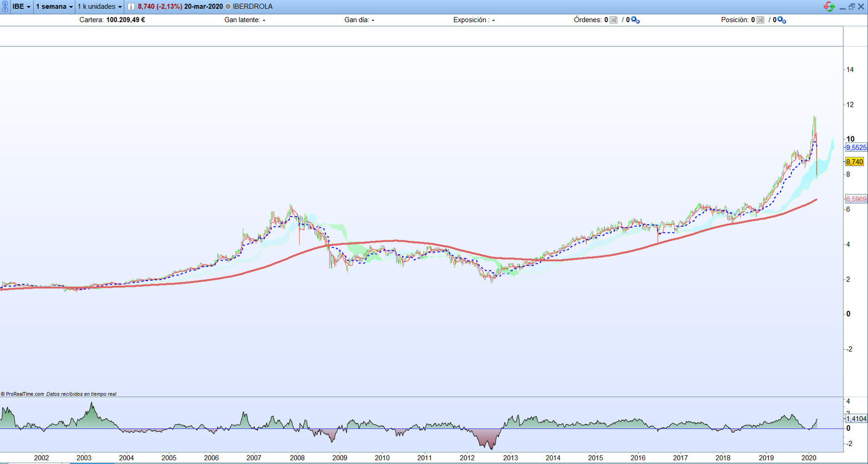This screenshot has width=868, height=464.
Task: Click the 2016 label on the time axis
Action: (x=638, y=458)
